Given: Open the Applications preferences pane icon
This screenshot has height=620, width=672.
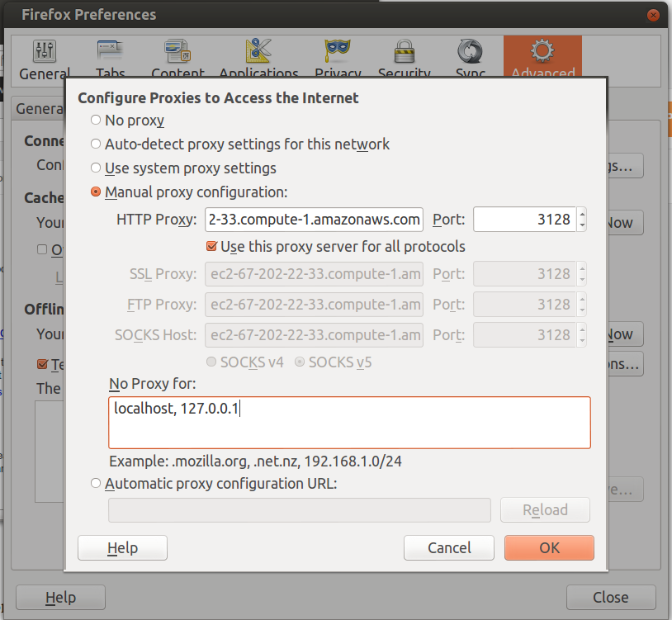Looking at the screenshot, I should 258,51.
